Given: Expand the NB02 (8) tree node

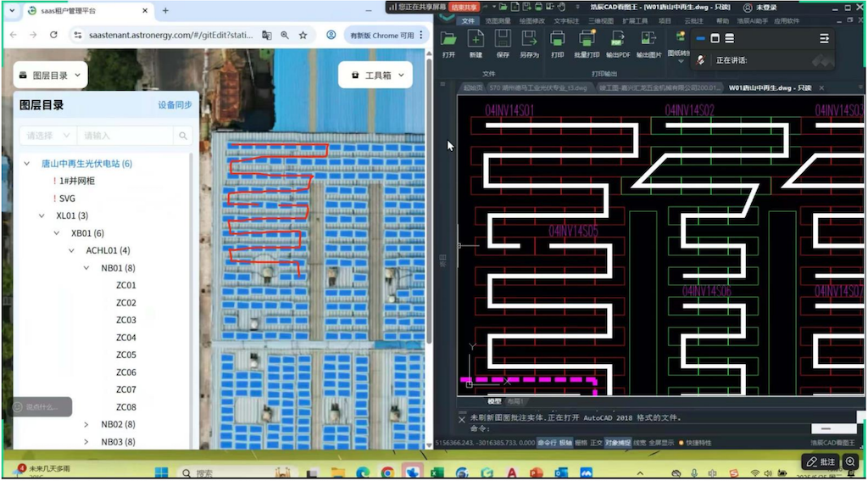Looking at the screenshot, I should [86, 424].
